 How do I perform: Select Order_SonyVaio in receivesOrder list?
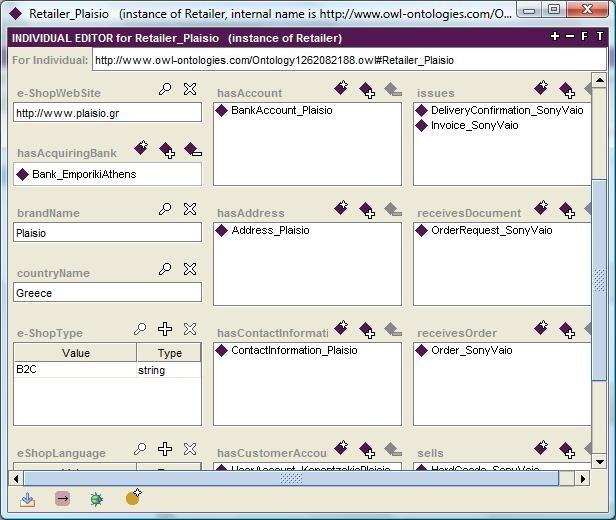click(464, 350)
